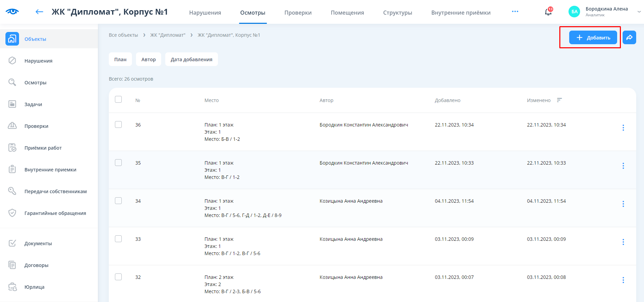644x302 pixels.
Task: Switch to the Проверки tab
Action: (x=298, y=13)
